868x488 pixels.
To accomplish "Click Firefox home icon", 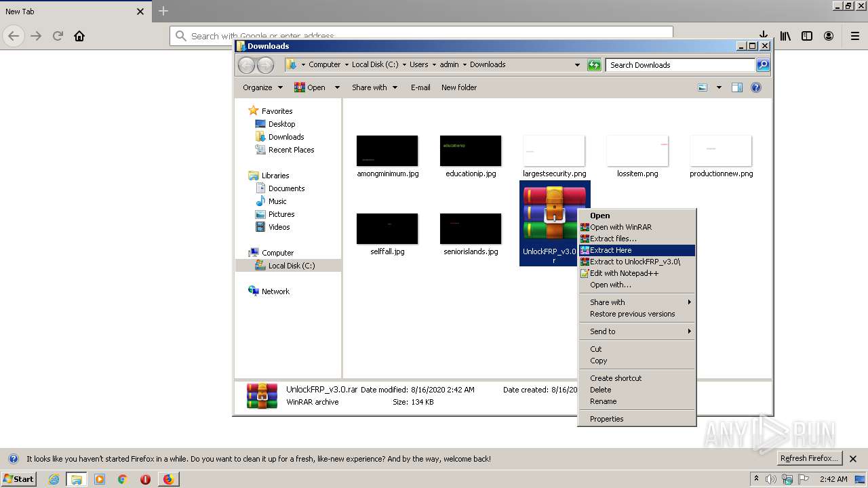I will click(79, 36).
